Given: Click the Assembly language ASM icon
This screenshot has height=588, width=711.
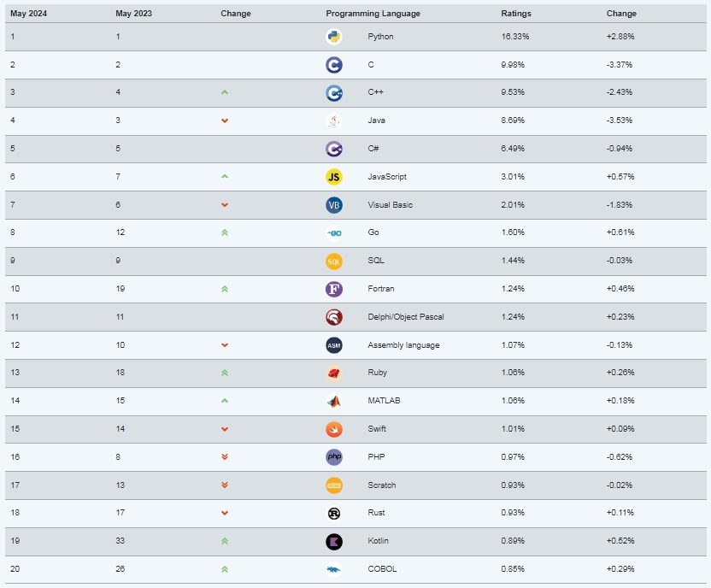Looking at the screenshot, I should [x=334, y=345].
